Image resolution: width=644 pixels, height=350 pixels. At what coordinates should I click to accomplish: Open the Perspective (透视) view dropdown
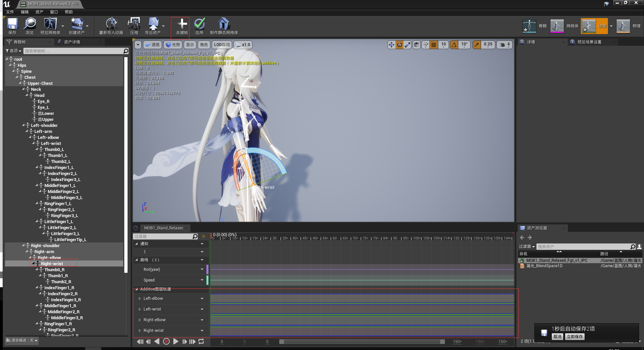pyautogui.click(x=152, y=45)
